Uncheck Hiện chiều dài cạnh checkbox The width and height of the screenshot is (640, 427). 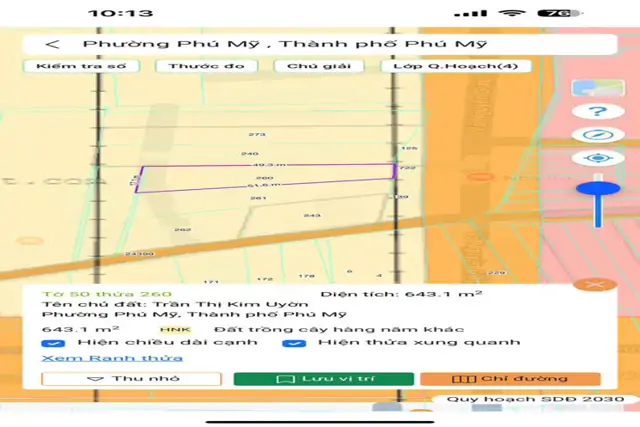click(53, 343)
